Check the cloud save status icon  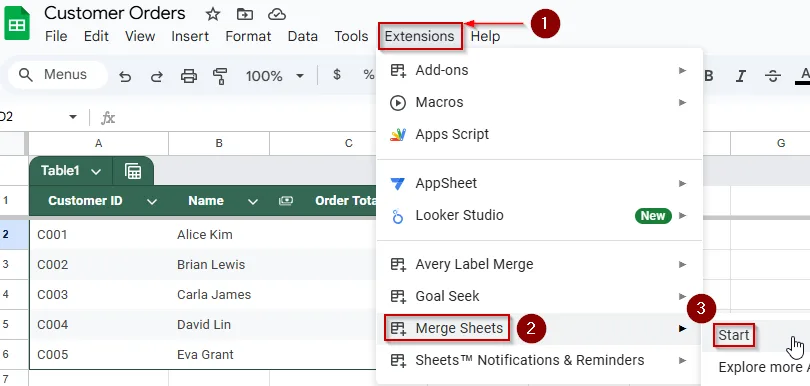pos(277,14)
